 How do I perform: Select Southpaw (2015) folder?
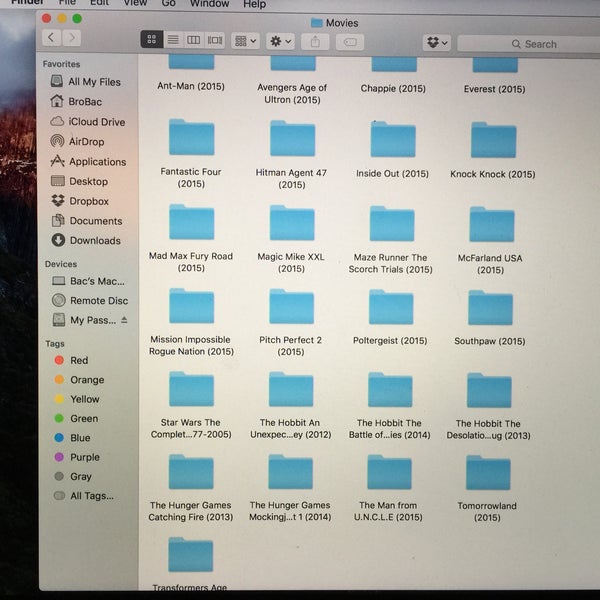point(490,308)
